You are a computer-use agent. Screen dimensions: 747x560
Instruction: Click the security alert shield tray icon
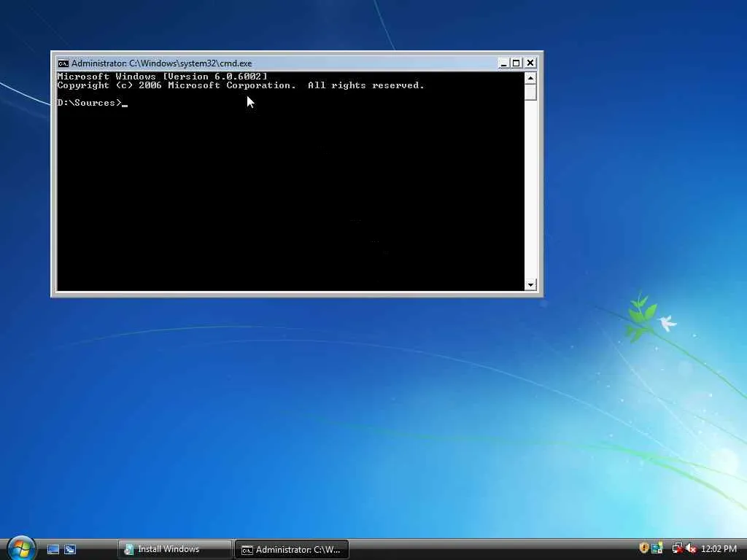pyautogui.click(x=643, y=548)
